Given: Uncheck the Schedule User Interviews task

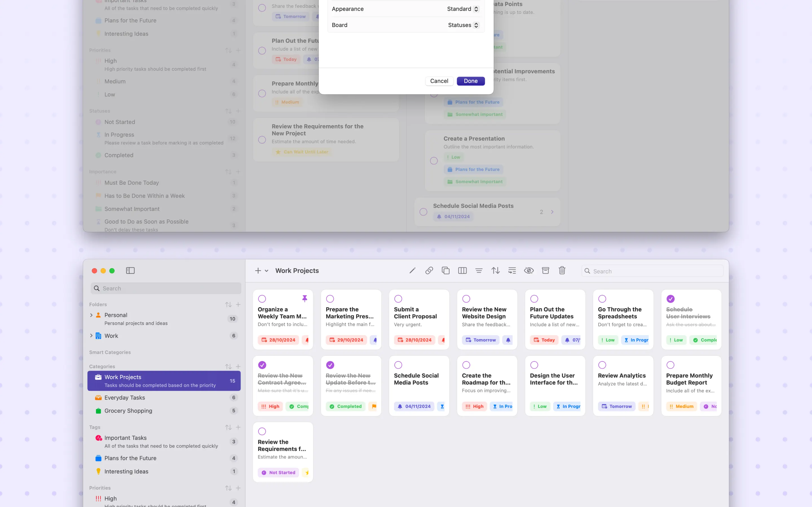Looking at the screenshot, I should pos(670,299).
